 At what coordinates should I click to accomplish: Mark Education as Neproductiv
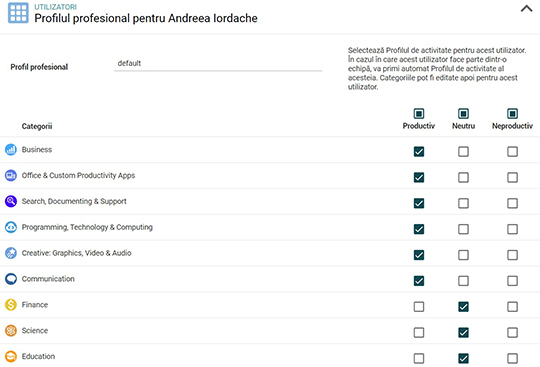tap(512, 358)
